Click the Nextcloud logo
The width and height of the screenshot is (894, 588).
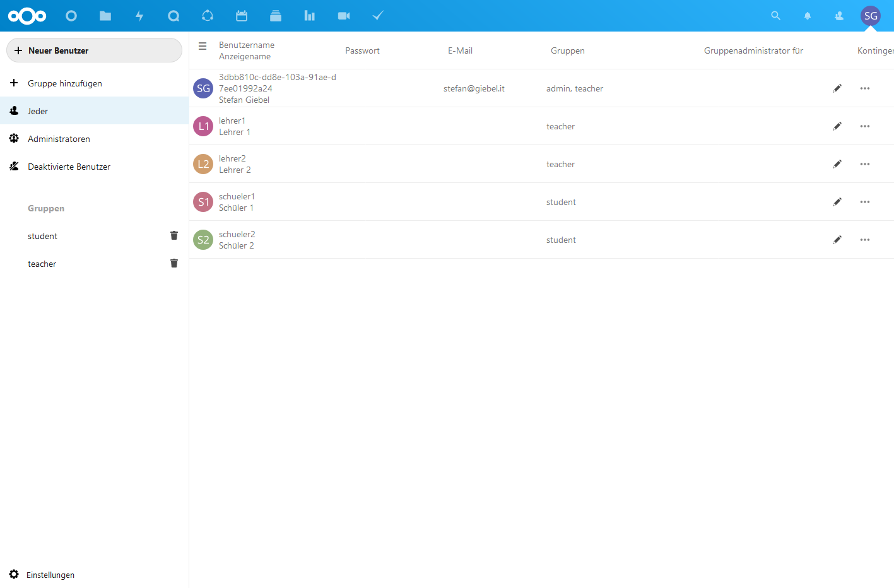pyautogui.click(x=27, y=16)
